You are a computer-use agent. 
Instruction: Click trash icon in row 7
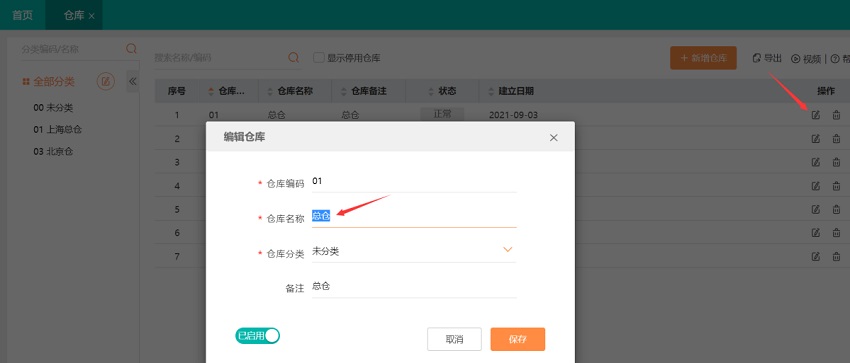coord(836,256)
